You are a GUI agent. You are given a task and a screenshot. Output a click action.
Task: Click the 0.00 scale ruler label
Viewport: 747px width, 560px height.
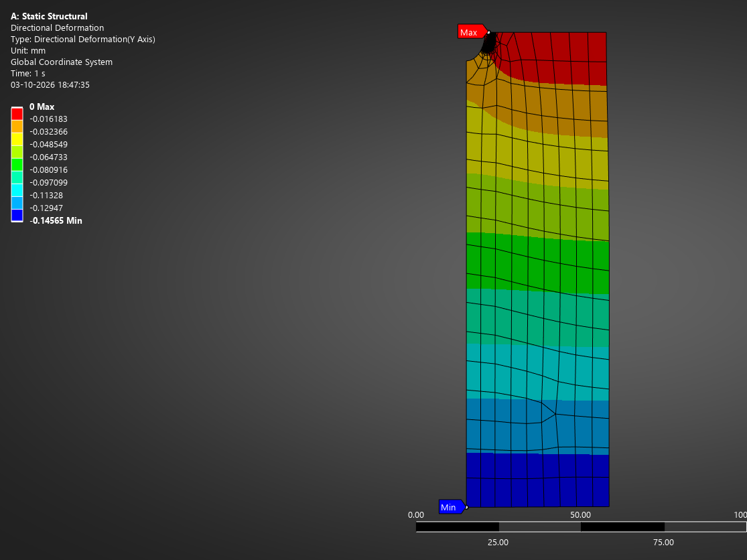point(416,514)
